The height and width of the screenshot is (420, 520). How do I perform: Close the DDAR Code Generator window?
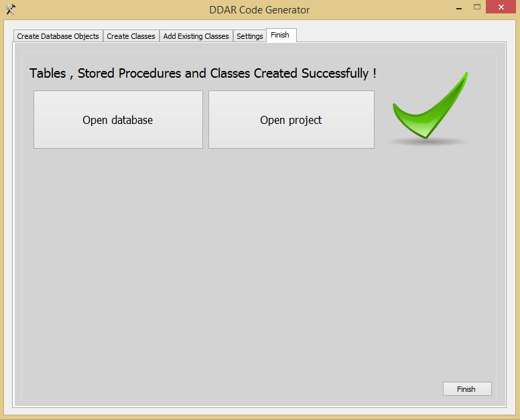[x=502, y=7]
